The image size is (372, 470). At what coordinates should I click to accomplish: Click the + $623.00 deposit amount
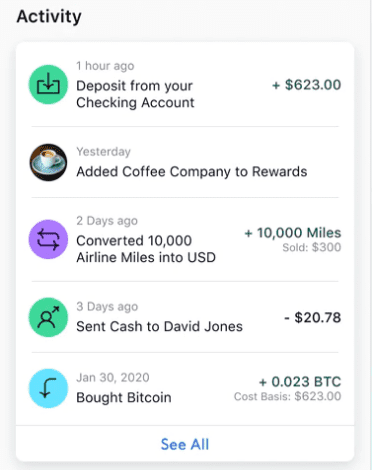pos(307,85)
